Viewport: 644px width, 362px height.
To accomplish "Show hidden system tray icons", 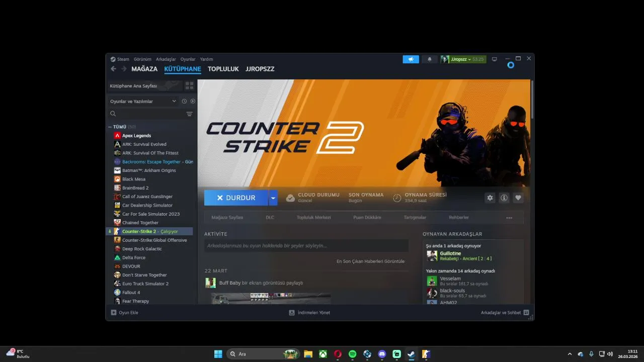I will click(570, 354).
